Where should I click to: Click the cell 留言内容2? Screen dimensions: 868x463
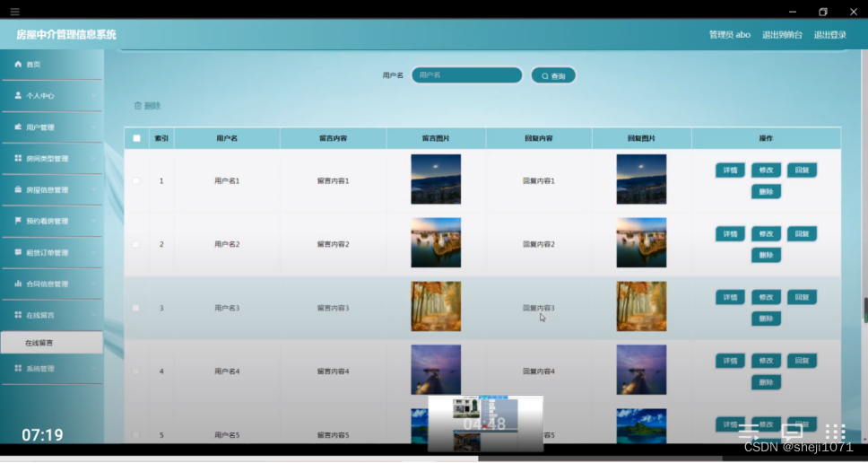[334, 244]
